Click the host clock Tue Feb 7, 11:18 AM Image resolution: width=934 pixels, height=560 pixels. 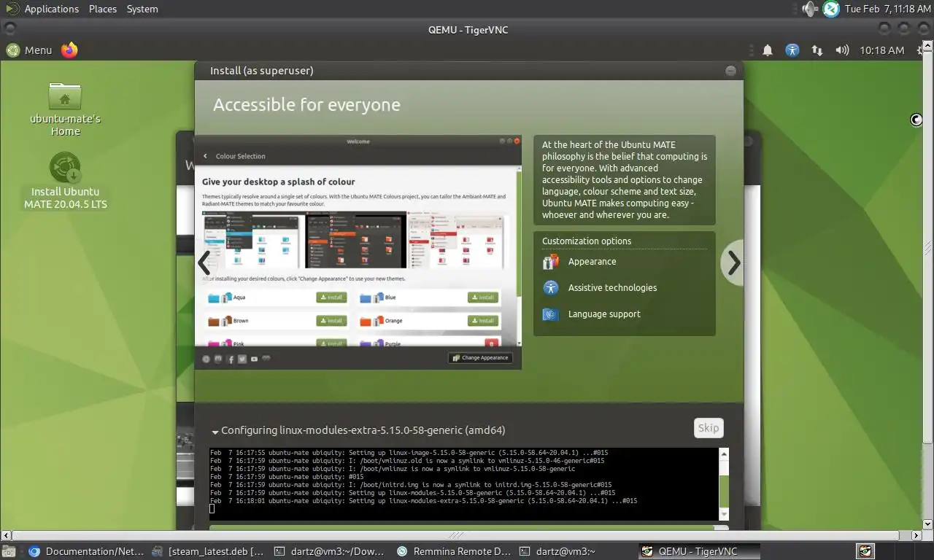click(887, 9)
